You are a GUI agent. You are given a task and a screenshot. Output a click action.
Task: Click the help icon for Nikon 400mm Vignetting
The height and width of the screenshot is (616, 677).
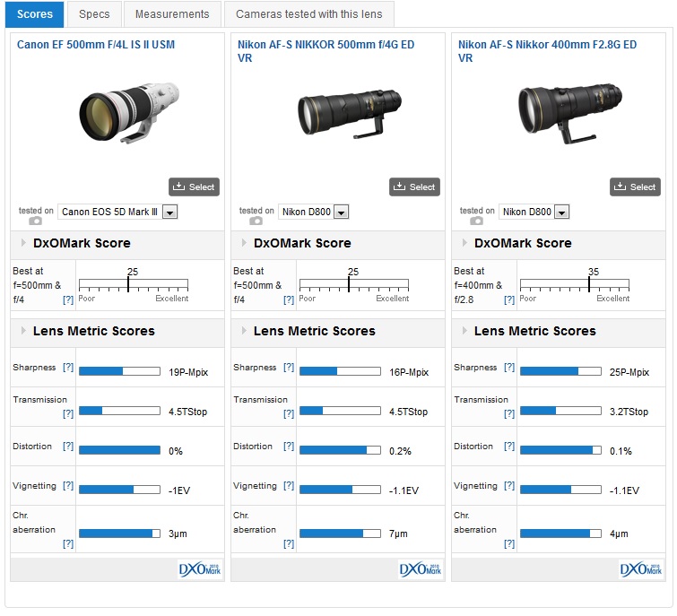click(509, 486)
